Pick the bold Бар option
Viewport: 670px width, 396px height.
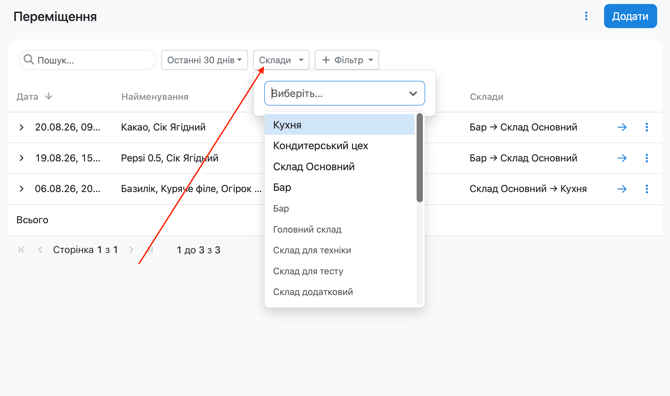pos(340,188)
